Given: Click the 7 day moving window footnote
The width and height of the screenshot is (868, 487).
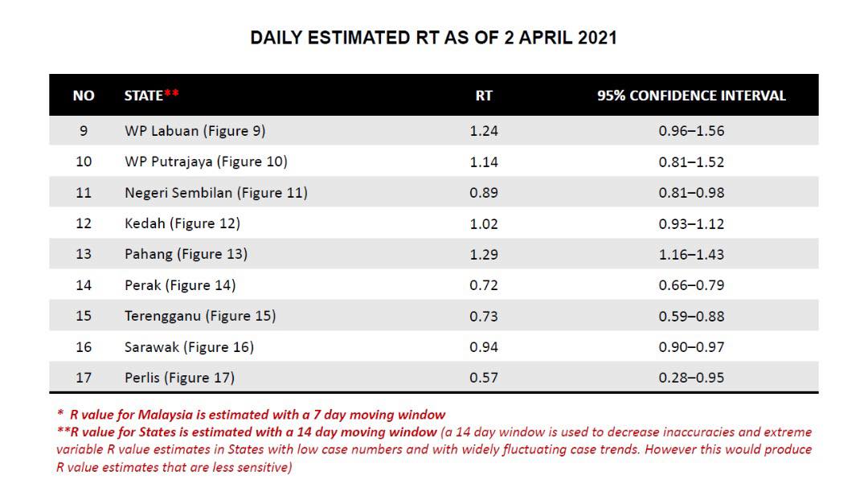Looking at the screenshot, I should coord(252,415).
